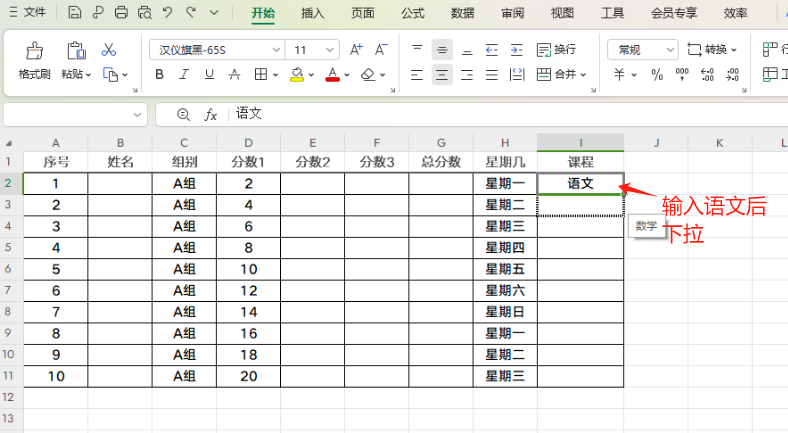Click the distributed alignment icon
The image size is (788, 433).
click(x=517, y=75)
